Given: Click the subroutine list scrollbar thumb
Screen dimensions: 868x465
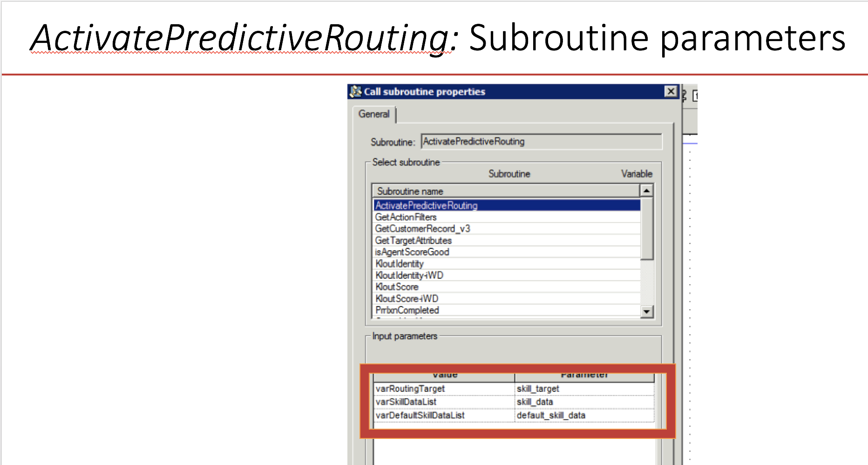Looking at the screenshot, I should pyautogui.click(x=647, y=228).
